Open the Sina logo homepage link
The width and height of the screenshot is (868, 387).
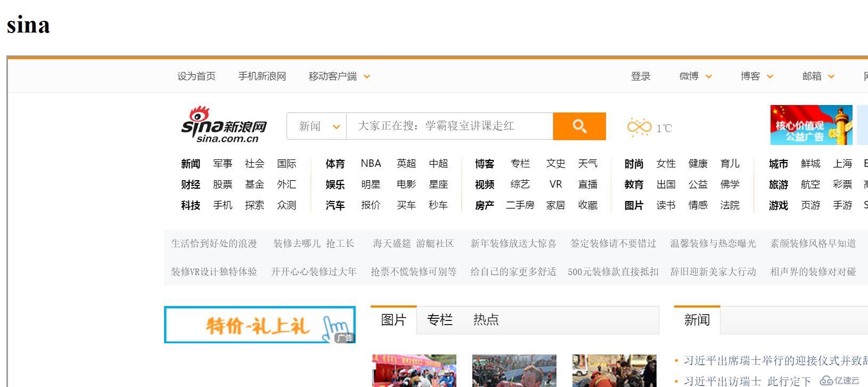[224, 125]
